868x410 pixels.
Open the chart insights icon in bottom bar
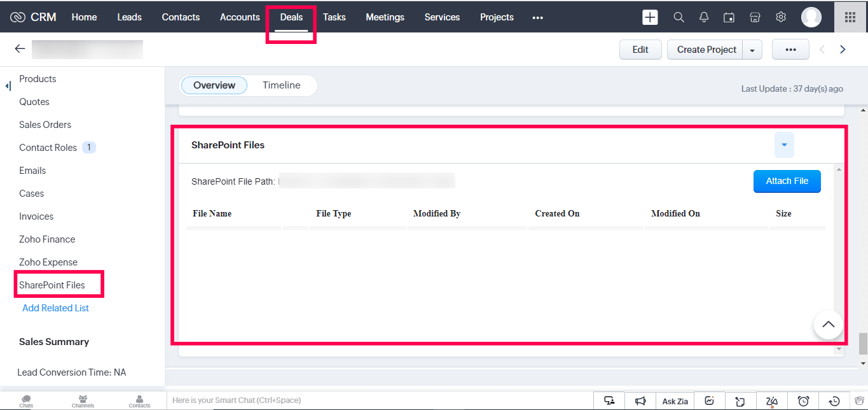[710, 400]
